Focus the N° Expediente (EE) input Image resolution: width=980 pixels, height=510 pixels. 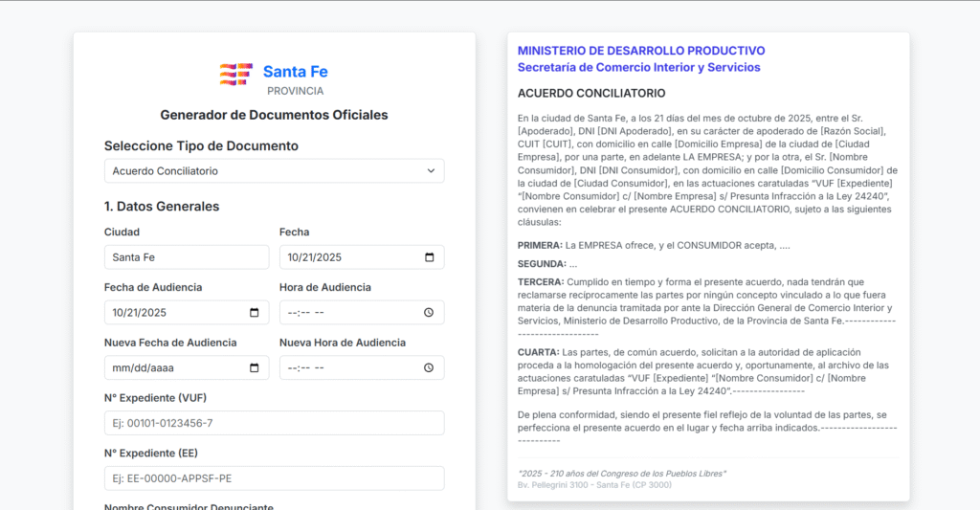pos(274,478)
